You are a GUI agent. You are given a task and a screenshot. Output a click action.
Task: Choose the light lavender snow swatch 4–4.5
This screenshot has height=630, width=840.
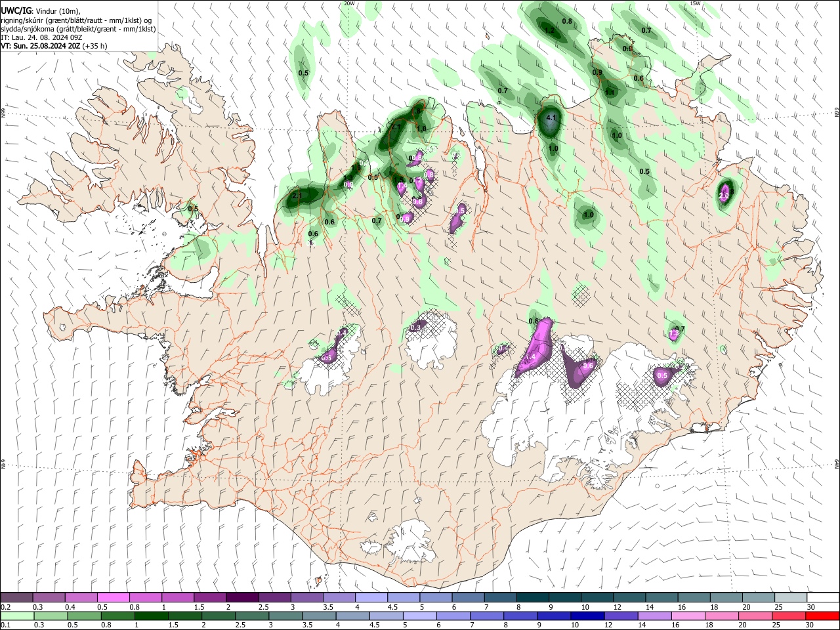[x=371, y=598]
